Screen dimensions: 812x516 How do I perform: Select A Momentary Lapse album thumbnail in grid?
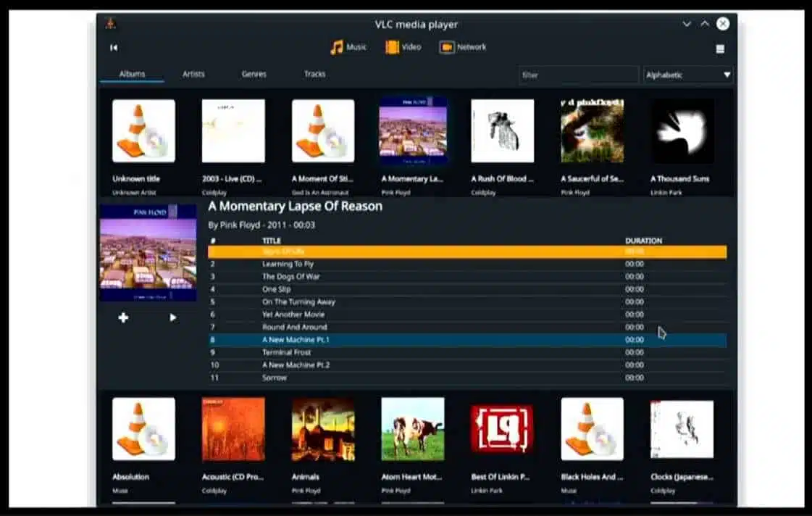(413, 131)
